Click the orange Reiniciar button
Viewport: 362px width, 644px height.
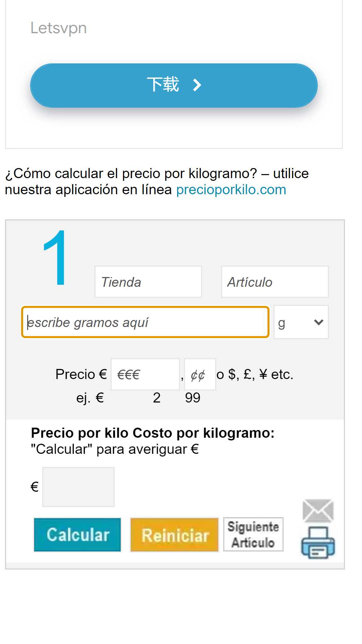174,535
